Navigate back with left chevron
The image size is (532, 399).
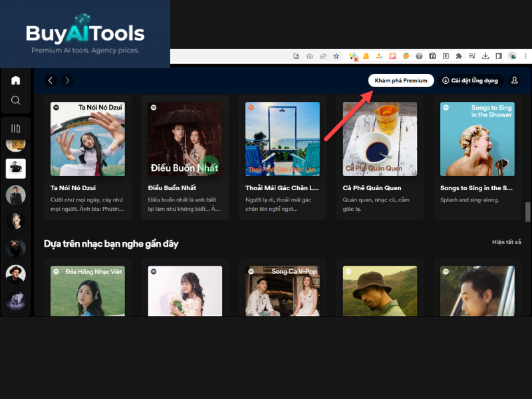[x=51, y=80]
